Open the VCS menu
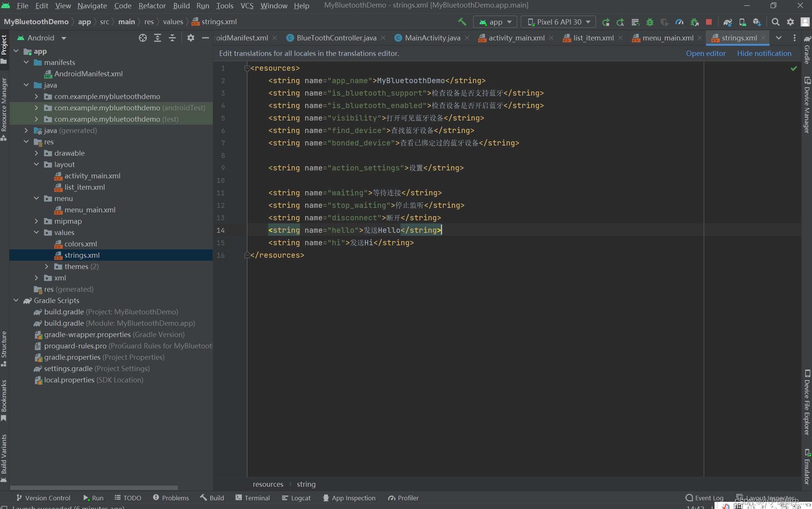The width and height of the screenshot is (812, 509). pyautogui.click(x=247, y=6)
